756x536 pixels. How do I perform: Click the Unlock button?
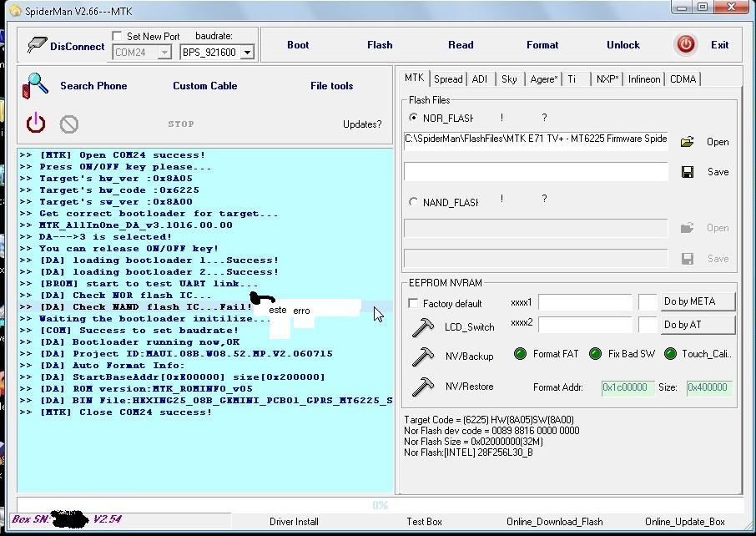click(x=623, y=45)
